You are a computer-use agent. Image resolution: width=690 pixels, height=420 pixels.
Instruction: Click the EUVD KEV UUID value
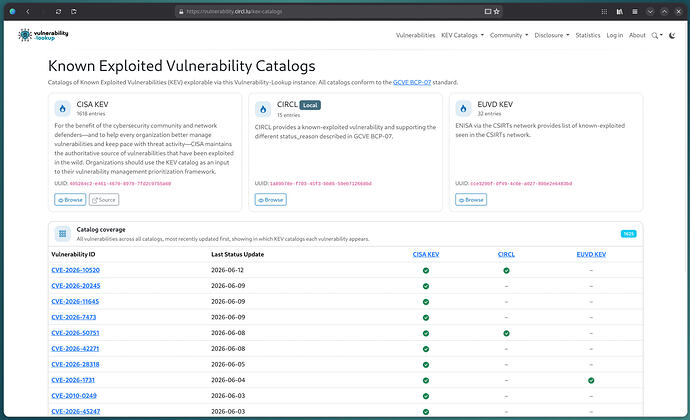click(x=521, y=184)
